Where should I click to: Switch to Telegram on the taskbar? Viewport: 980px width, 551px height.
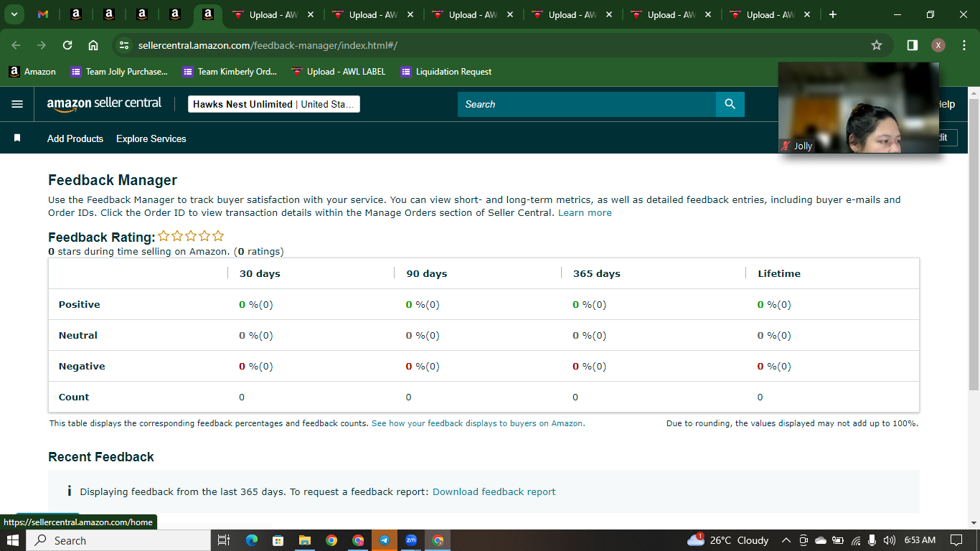(385, 540)
